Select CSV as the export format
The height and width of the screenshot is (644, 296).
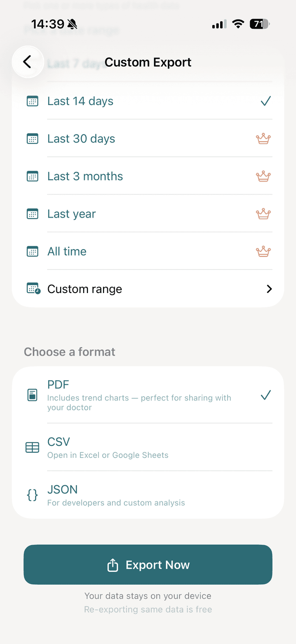(59, 442)
